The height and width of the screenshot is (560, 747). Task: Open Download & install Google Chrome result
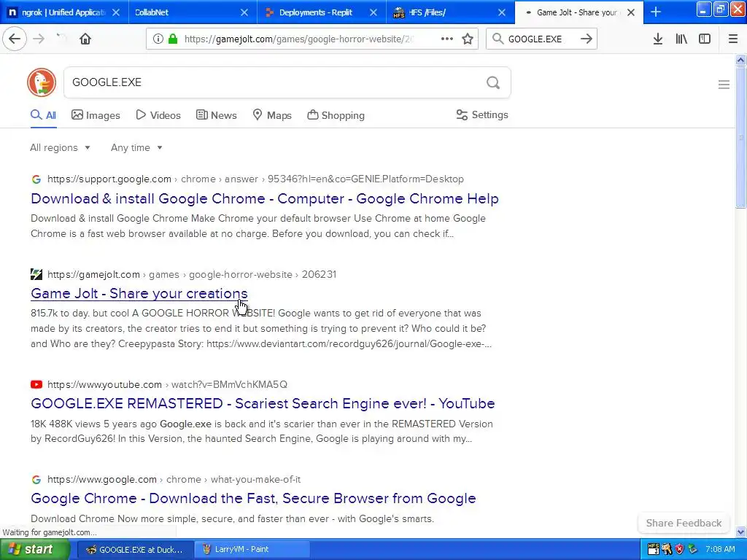(264, 198)
